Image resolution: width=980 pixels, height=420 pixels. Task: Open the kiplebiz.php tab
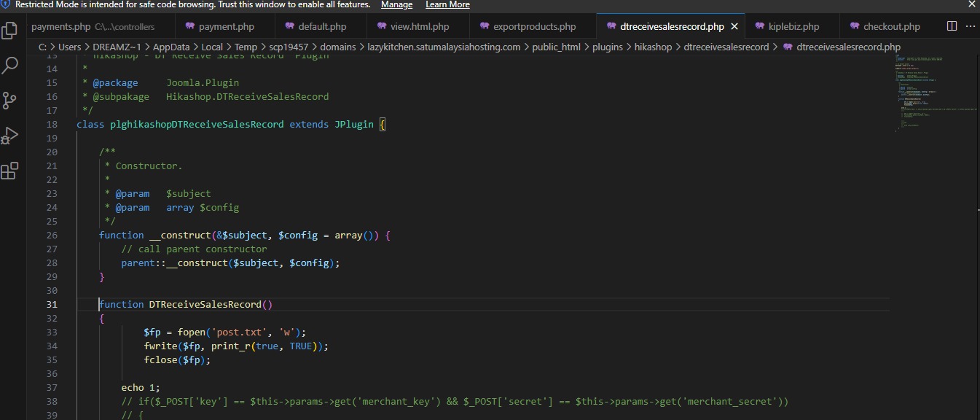pyautogui.click(x=793, y=26)
